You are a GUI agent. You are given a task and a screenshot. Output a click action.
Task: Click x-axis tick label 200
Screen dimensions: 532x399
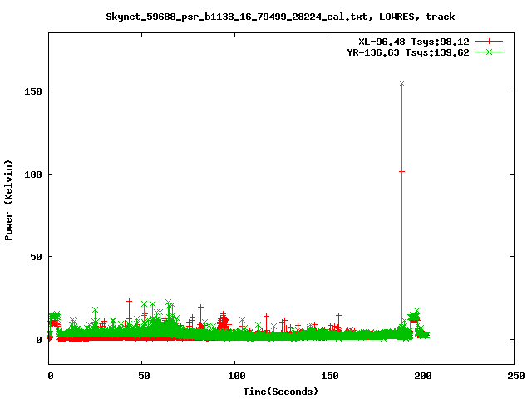423,376
